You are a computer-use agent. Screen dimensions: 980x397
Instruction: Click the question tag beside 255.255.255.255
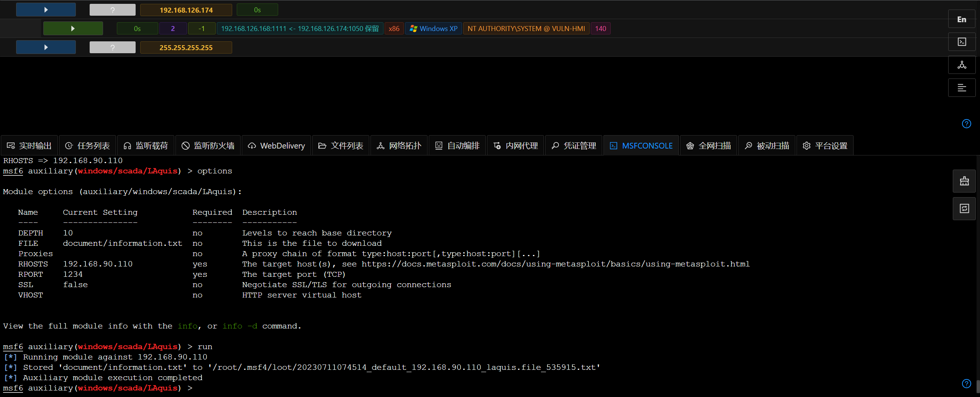pyautogui.click(x=113, y=47)
